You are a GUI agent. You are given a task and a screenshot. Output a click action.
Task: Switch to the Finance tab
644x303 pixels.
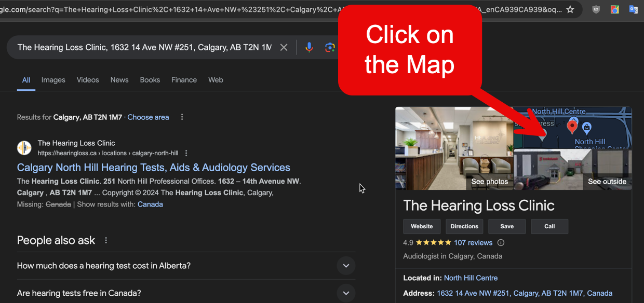(x=184, y=80)
